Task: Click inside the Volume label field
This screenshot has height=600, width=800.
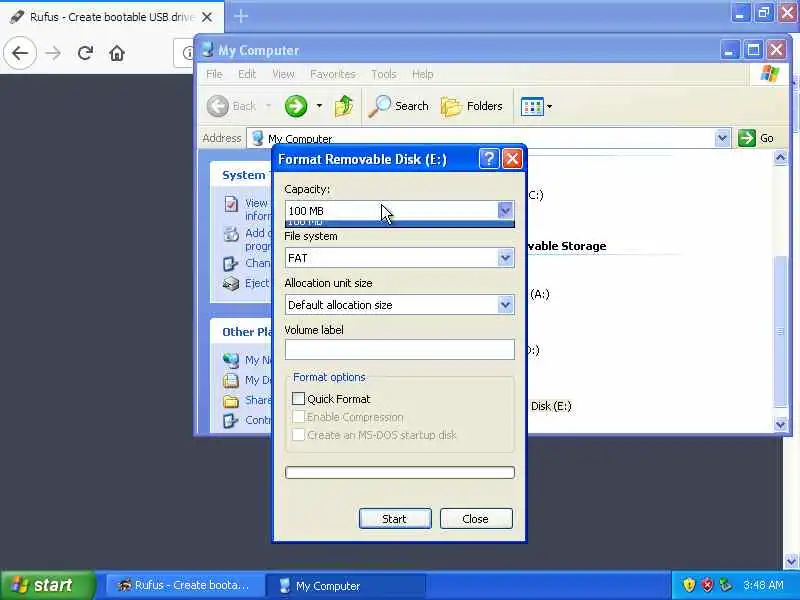Action: pyautogui.click(x=399, y=349)
